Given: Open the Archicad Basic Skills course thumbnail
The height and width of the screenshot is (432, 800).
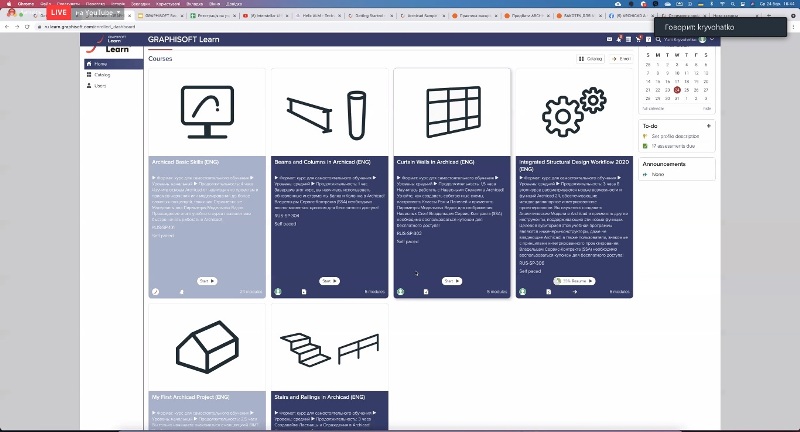Looking at the screenshot, I should 207,112.
